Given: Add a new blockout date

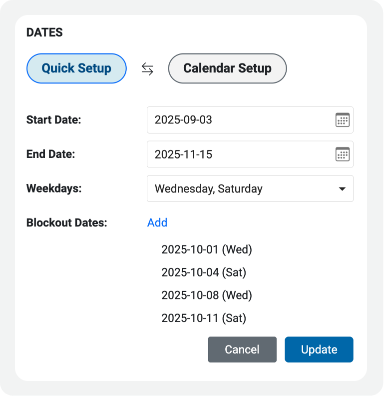Looking at the screenshot, I should coord(157,223).
